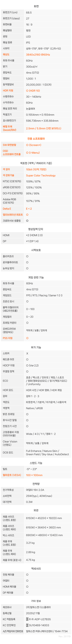Select the Super Color Technology text

click(41, 175)
